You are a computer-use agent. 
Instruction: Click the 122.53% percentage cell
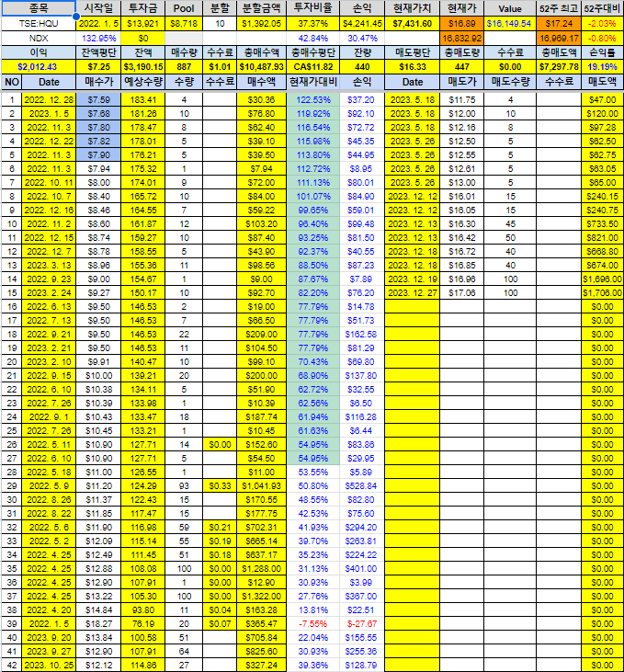click(312, 100)
